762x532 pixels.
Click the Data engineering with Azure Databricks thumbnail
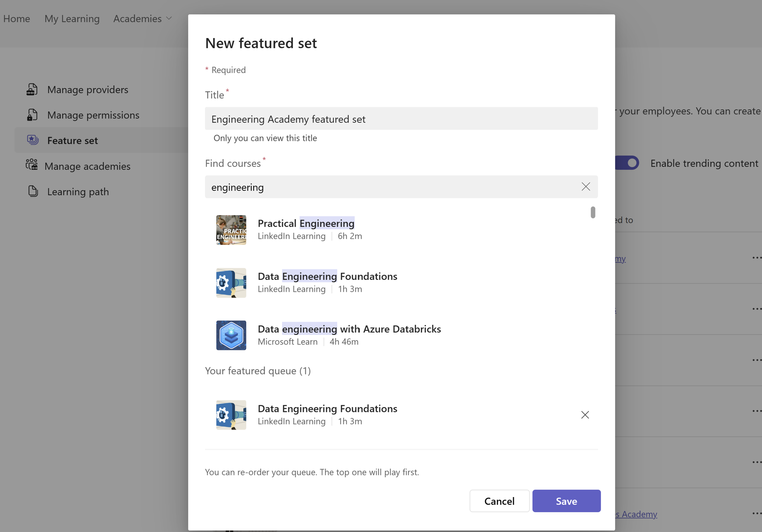(x=231, y=335)
